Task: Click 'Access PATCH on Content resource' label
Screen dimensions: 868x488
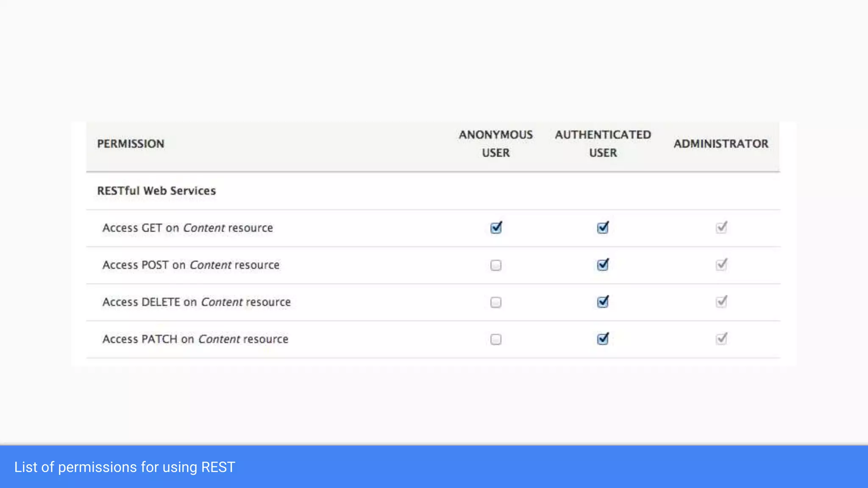Action: click(x=195, y=339)
